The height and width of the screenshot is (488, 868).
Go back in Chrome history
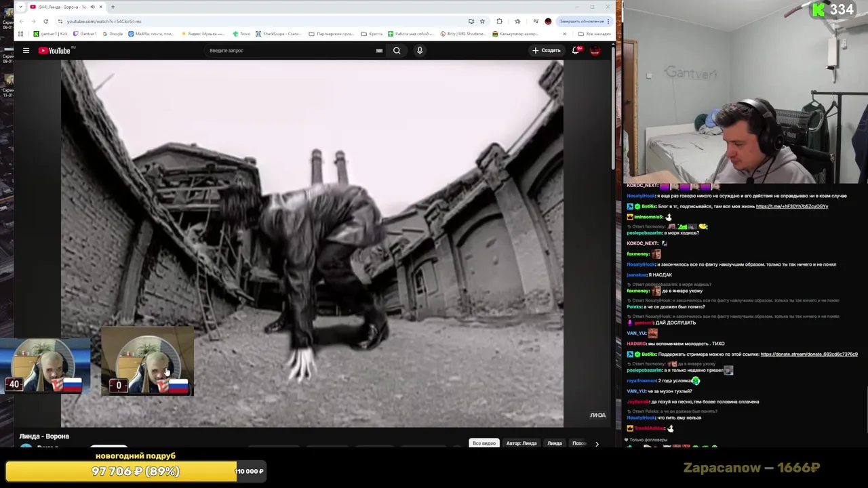(x=21, y=21)
